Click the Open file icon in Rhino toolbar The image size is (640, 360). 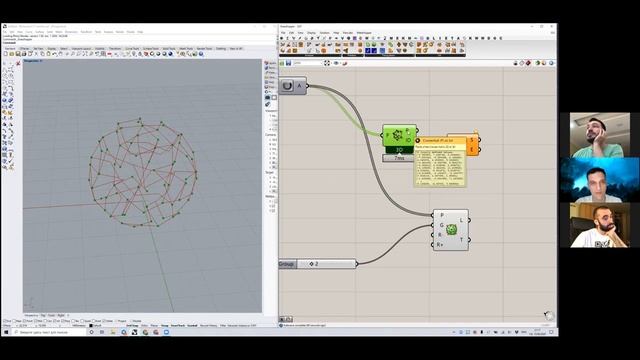(12, 54)
